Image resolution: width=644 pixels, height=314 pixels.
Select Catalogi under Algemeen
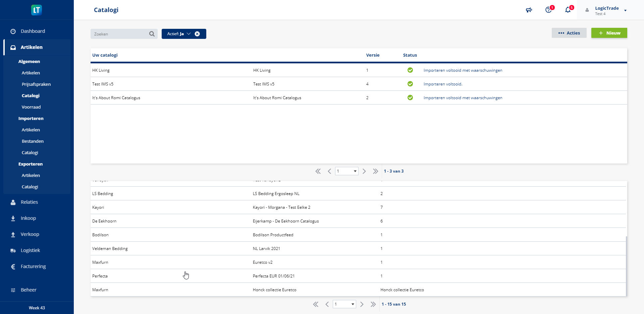(x=31, y=96)
